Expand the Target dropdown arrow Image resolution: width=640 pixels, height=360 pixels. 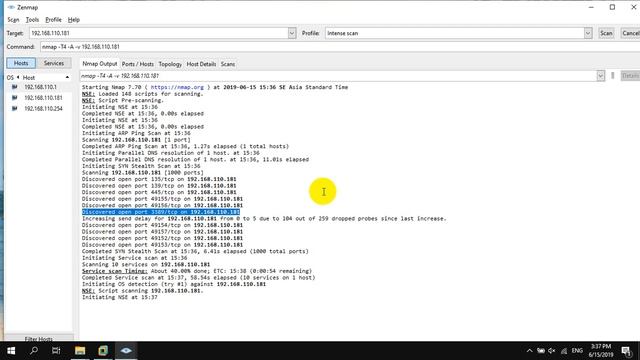click(x=292, y=33)
